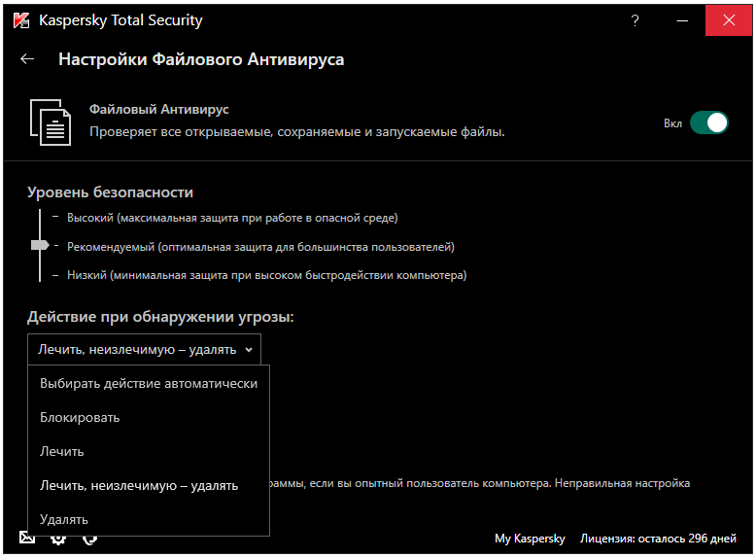The image size is (756, 557).
Task: Open the My Kaspersky link
Action: [530, 539]
